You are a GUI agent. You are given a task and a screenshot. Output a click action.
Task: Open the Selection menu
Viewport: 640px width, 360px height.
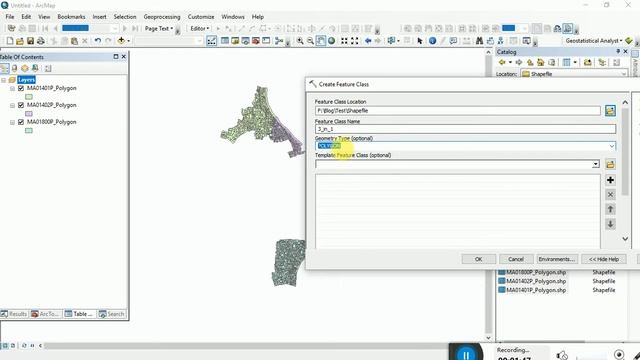(x=125, y=17)
